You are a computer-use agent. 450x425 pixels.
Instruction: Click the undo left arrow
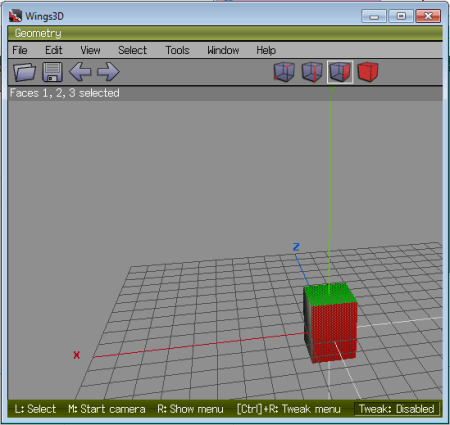point(80,72)
